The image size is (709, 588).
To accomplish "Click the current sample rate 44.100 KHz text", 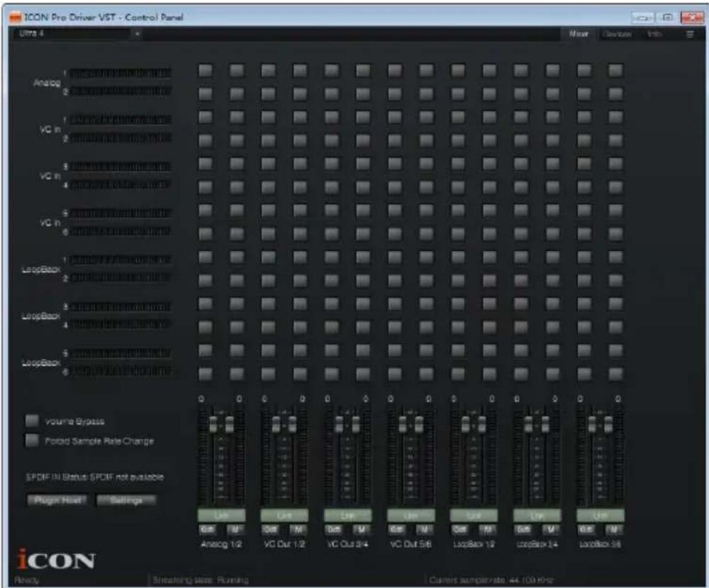I will pos(491,580).
